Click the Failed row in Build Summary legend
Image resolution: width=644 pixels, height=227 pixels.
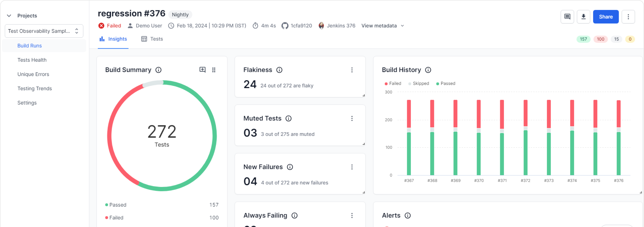[162, 218]
